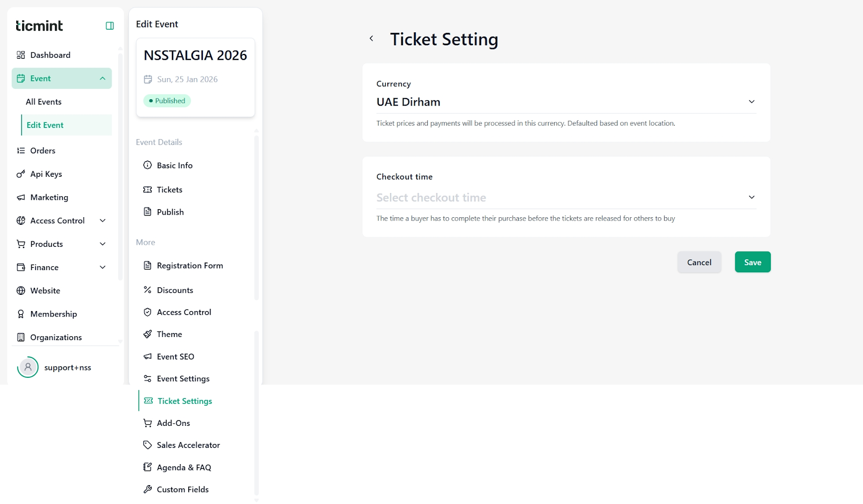Click the Website globe icon

coord(21,291)
